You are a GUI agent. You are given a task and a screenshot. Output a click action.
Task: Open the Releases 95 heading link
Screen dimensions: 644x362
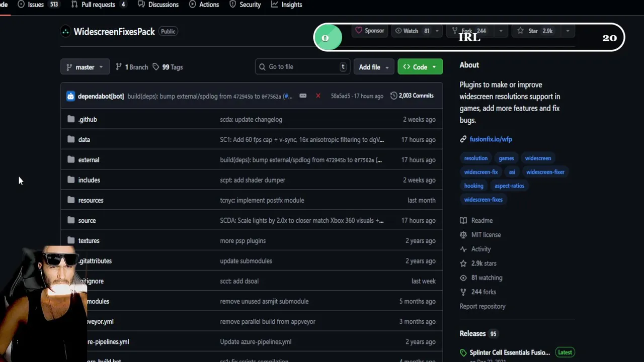coord(478,334)
